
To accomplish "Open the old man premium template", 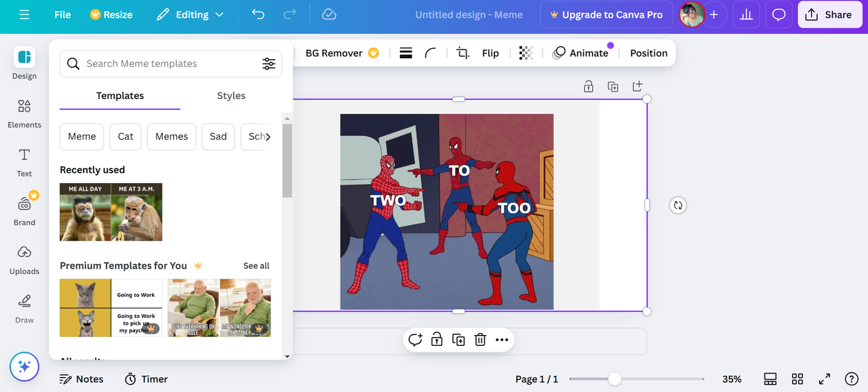I will pyautogui.click(x=220, y=308).
